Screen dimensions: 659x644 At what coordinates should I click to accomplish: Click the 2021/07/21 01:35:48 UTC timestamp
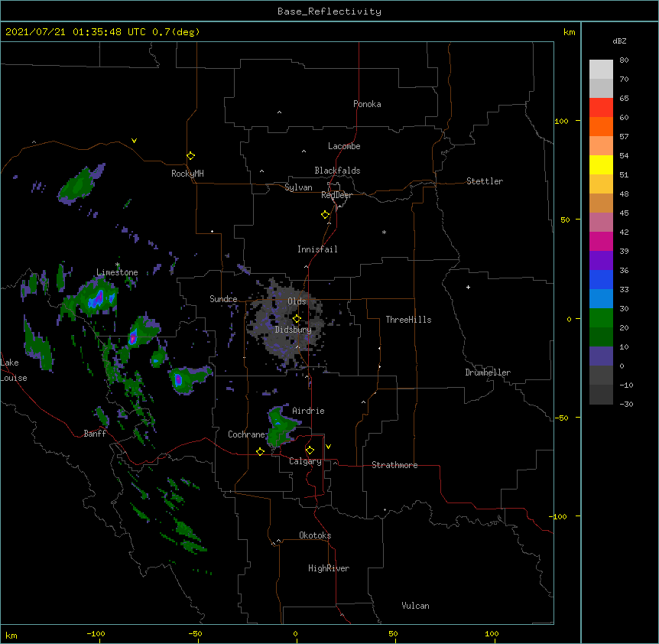75,32
